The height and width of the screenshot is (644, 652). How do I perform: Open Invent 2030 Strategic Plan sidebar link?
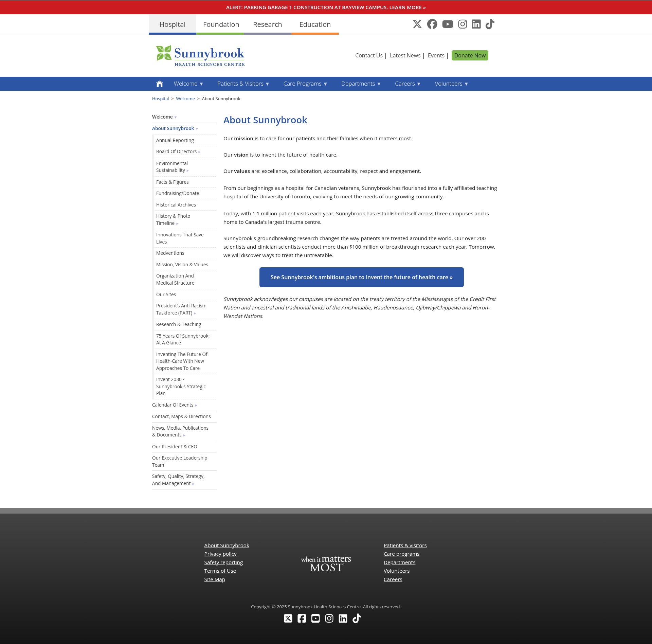181,387
